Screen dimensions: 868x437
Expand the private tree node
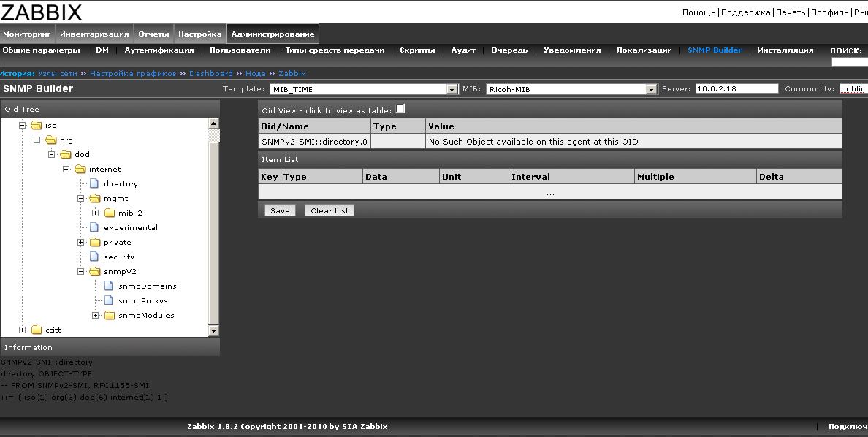click(x=80, y=243)
